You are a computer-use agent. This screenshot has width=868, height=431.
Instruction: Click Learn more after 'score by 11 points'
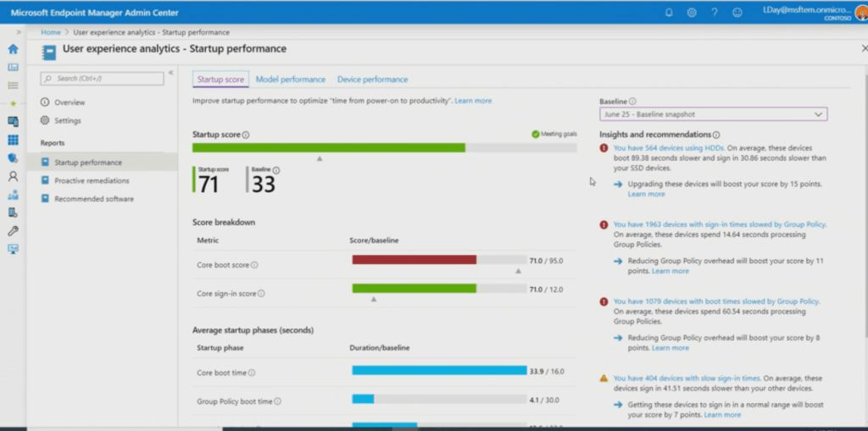click(x=670, y=271)
